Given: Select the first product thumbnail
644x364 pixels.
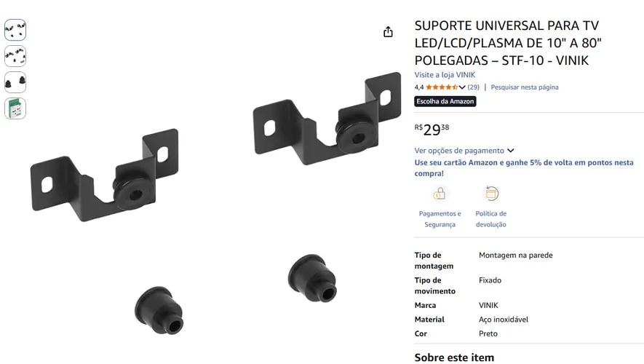Looking at the screenshot, I should tap(15, 30).
